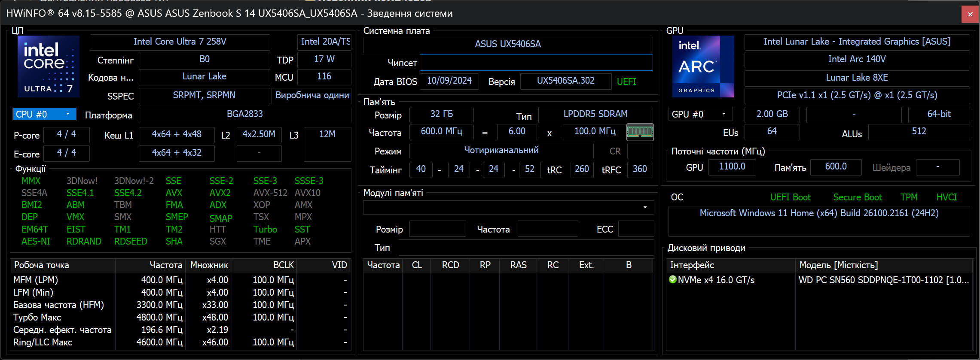Click the PCIe v1.1 x1 link info
The width and height of the screenshot is (980, 360).
[857, 95]
